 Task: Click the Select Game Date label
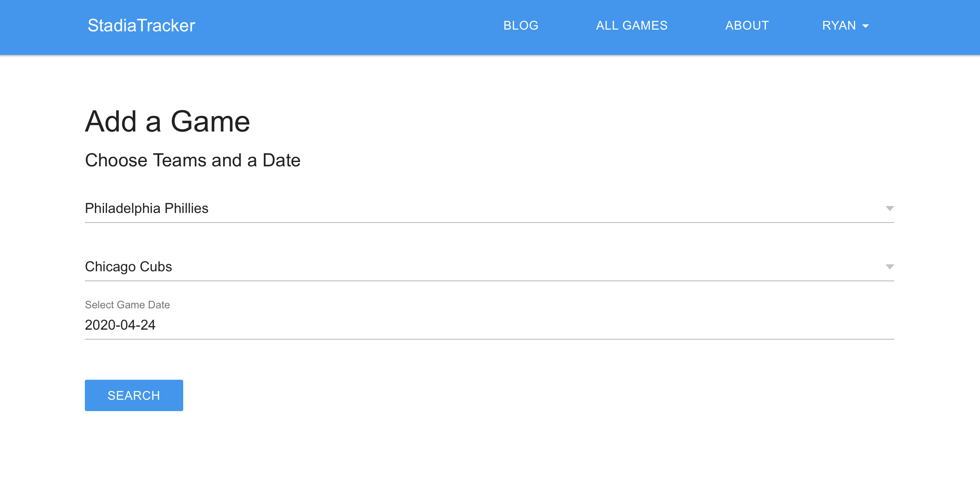pyautogui.click(x=127, y=305)
